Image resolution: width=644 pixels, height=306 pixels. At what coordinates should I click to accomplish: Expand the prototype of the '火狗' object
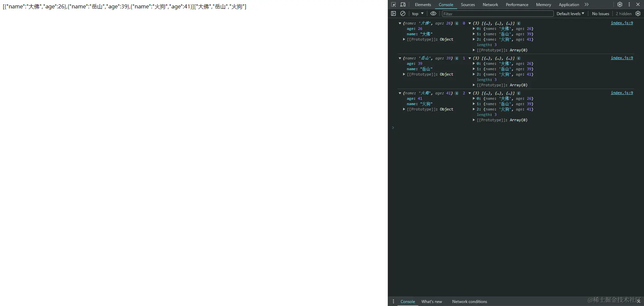(404, 109)
